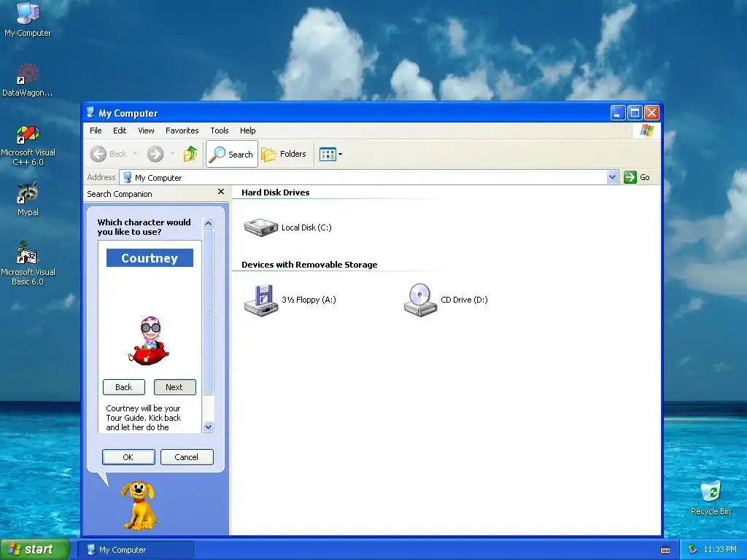Screen dimensions: 747x560
Task: Open the View menu
Action: (146, 131)
